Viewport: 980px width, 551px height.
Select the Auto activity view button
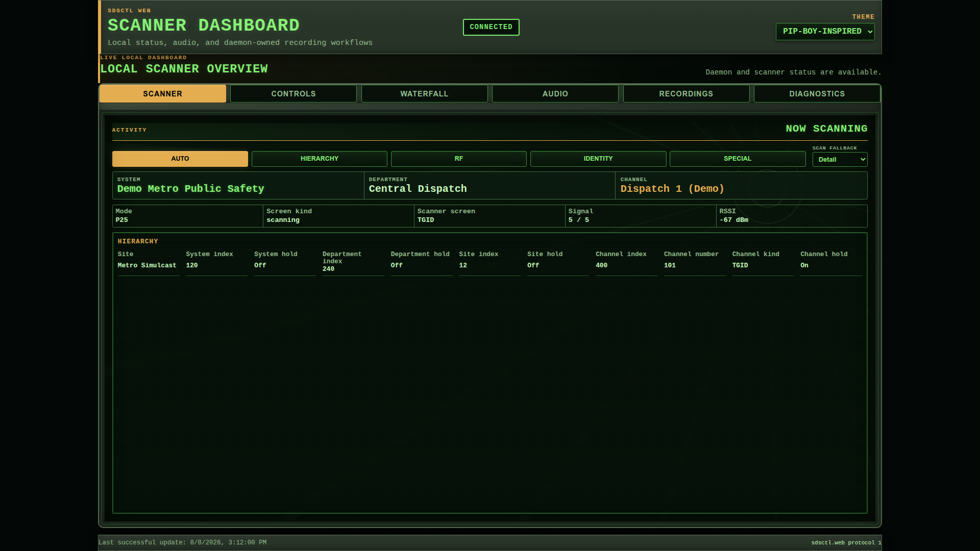point(180,159)
